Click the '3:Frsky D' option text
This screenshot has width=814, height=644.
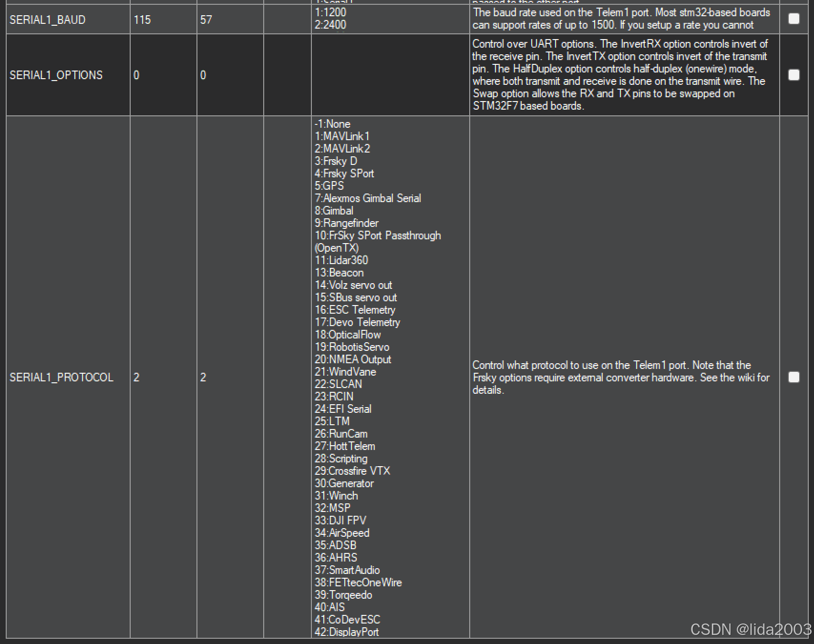(x=336, y=161)
